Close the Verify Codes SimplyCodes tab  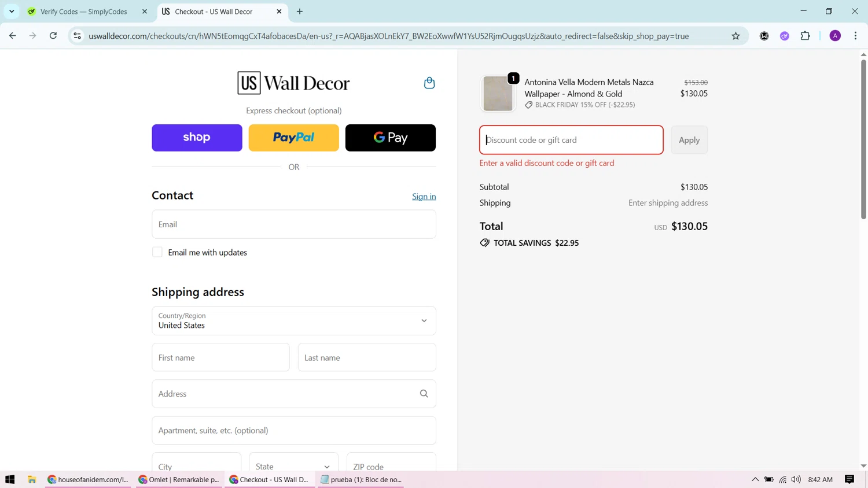point(145,12)
